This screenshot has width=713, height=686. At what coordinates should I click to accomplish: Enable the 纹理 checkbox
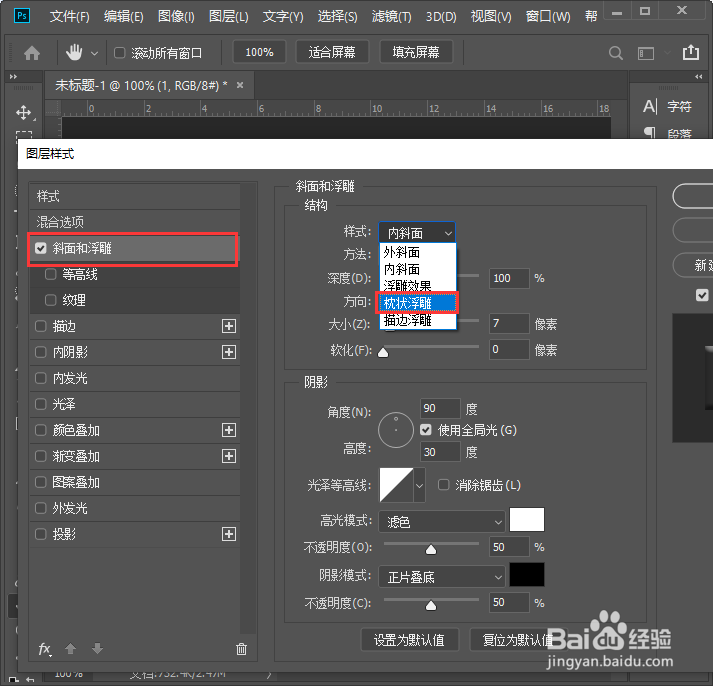(x=50, y=300)
